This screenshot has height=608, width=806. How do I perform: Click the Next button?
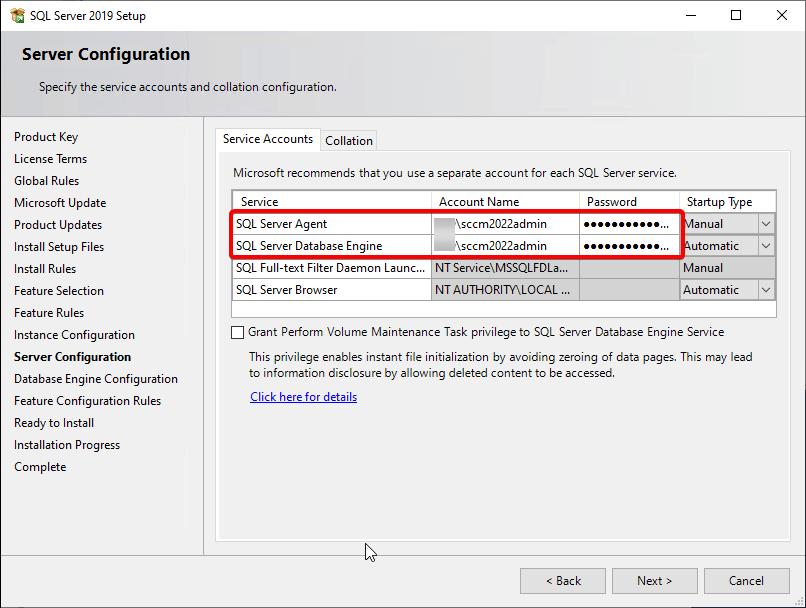coord(654,581)
